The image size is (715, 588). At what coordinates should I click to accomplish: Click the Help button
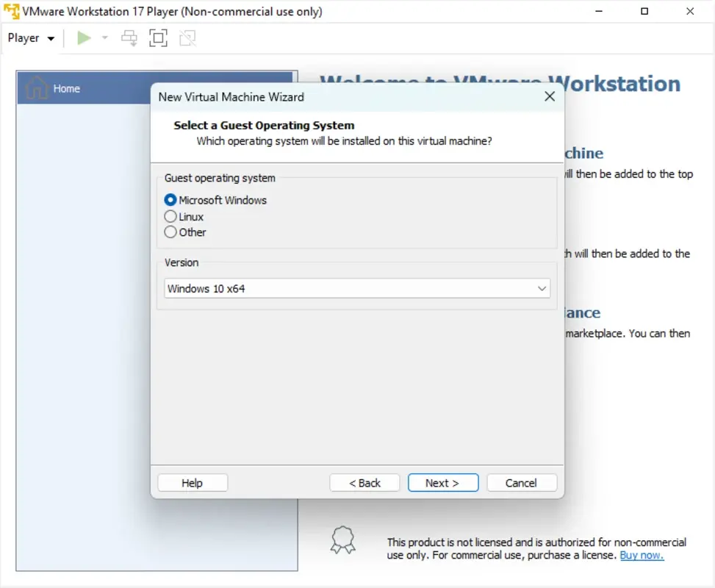[x=192, y=483]
